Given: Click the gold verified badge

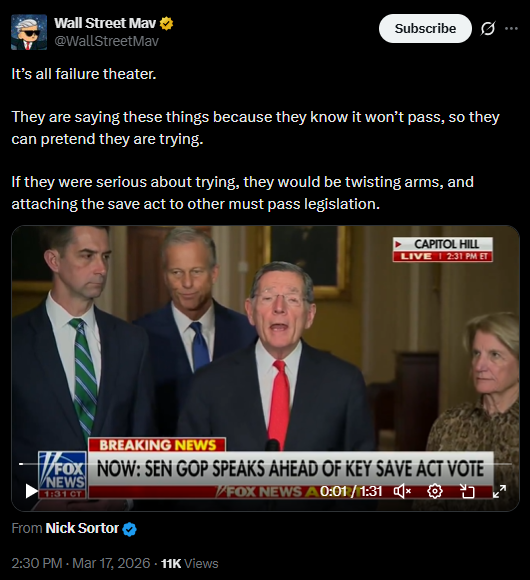Looking at the screenshot, I should click(x=166, y=24).
